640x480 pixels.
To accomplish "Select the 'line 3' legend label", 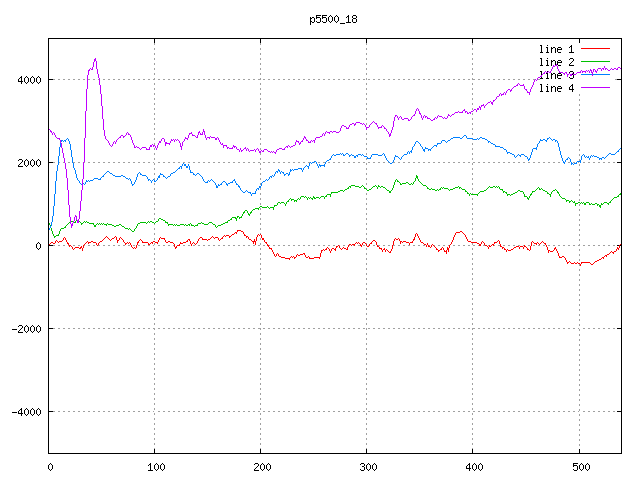I will pyautogui.click(x=556, y=75).
